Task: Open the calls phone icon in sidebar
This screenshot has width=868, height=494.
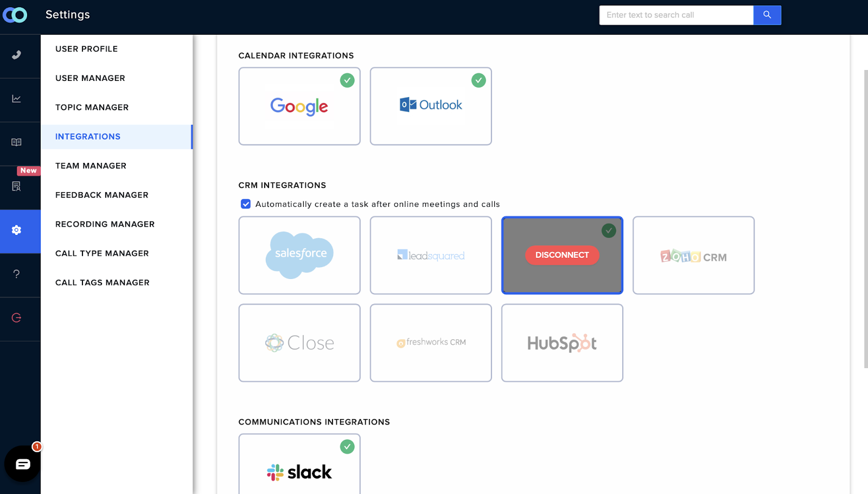Action: coord(17,55)
